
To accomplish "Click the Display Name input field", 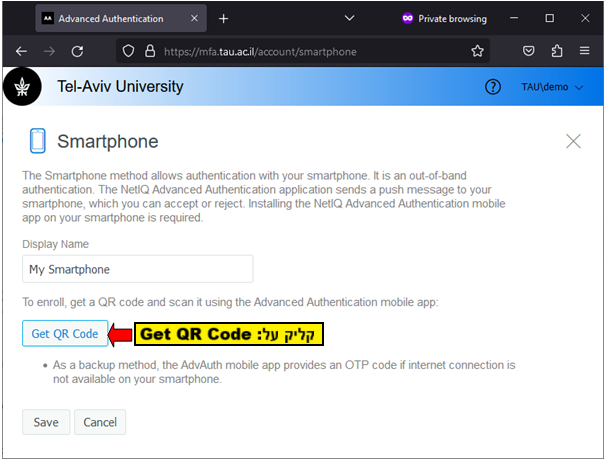I will 138,269.
